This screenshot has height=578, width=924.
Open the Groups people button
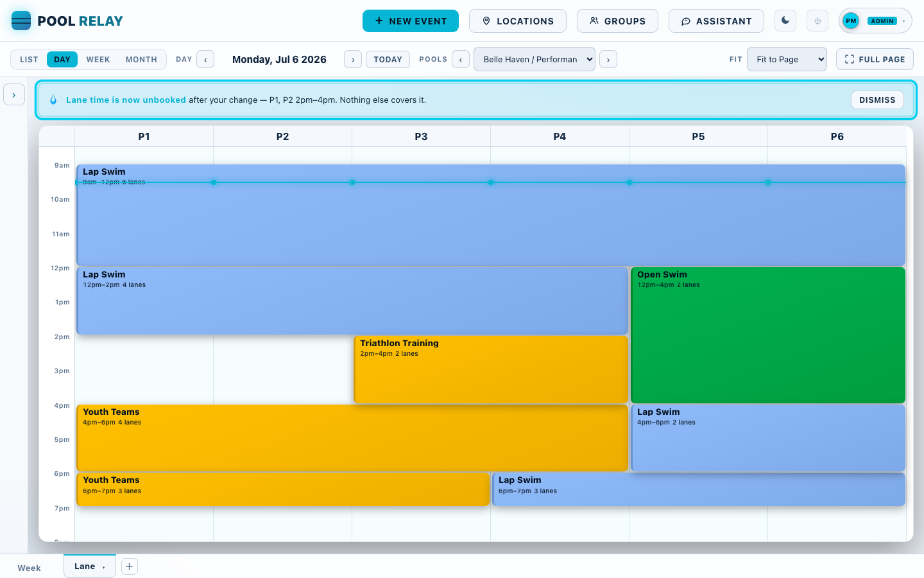[617, 21]
